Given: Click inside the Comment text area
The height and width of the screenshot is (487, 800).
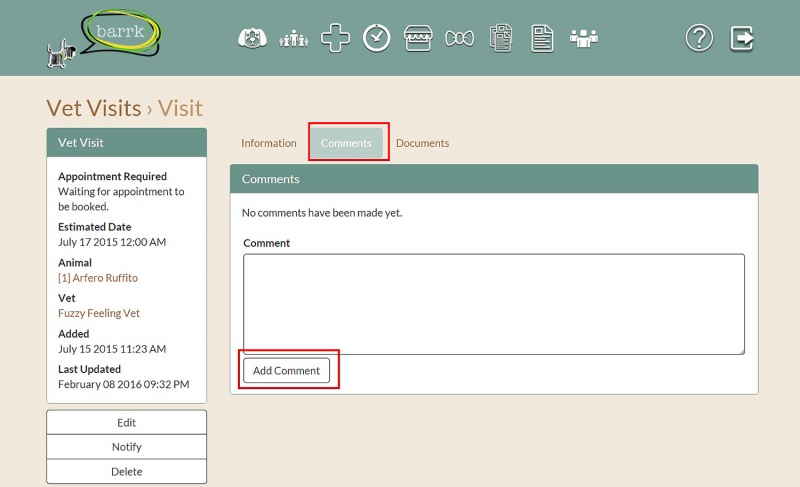Looking at the screenshot, I should pyautogui.click(x=494, y=304).
